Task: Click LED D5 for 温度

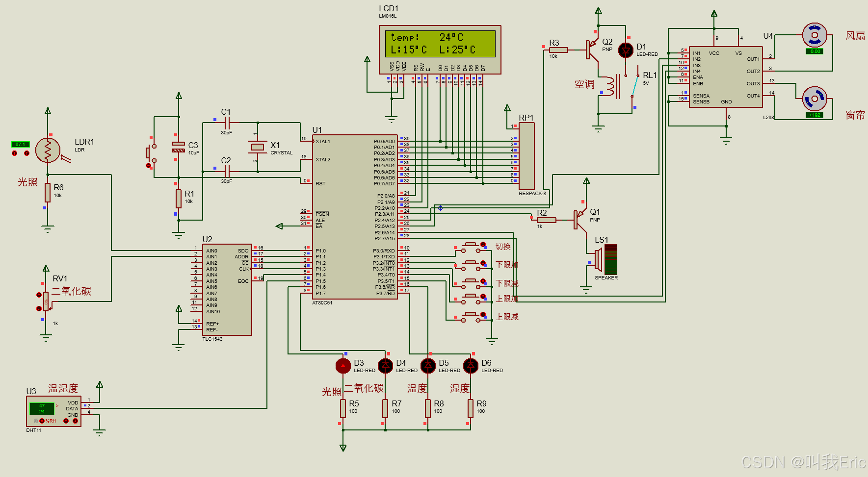Action: (428, 366)
